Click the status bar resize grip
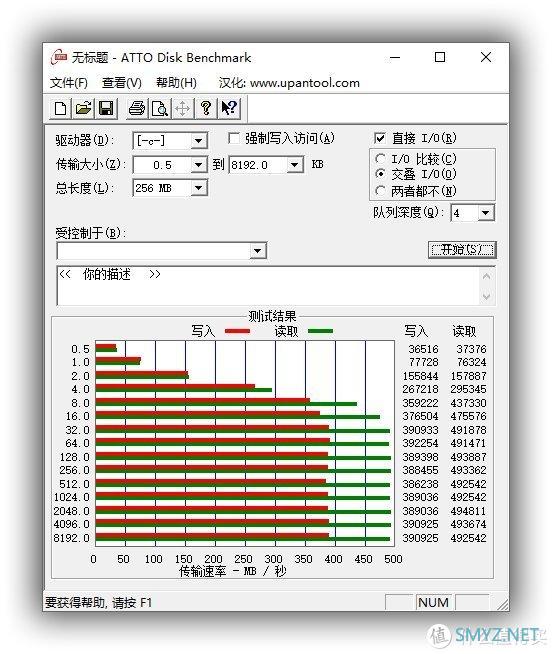 tap(503, 604)
